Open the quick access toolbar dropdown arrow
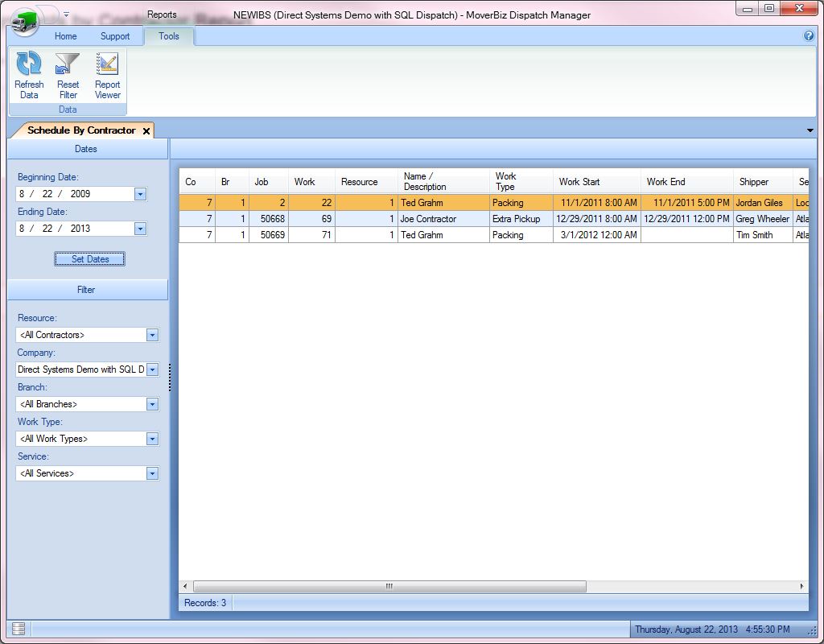The height and width of the screenshot is (644, 824). click(x=66, y=14)
